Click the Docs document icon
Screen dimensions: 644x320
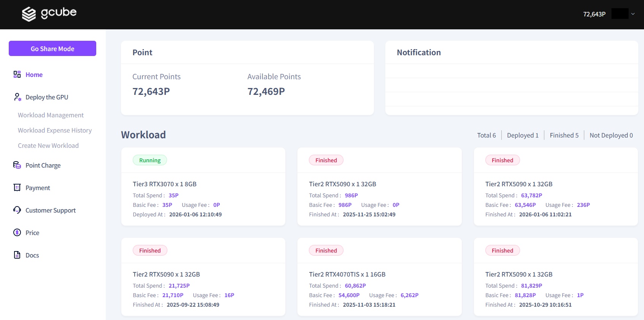pos(17,255)
